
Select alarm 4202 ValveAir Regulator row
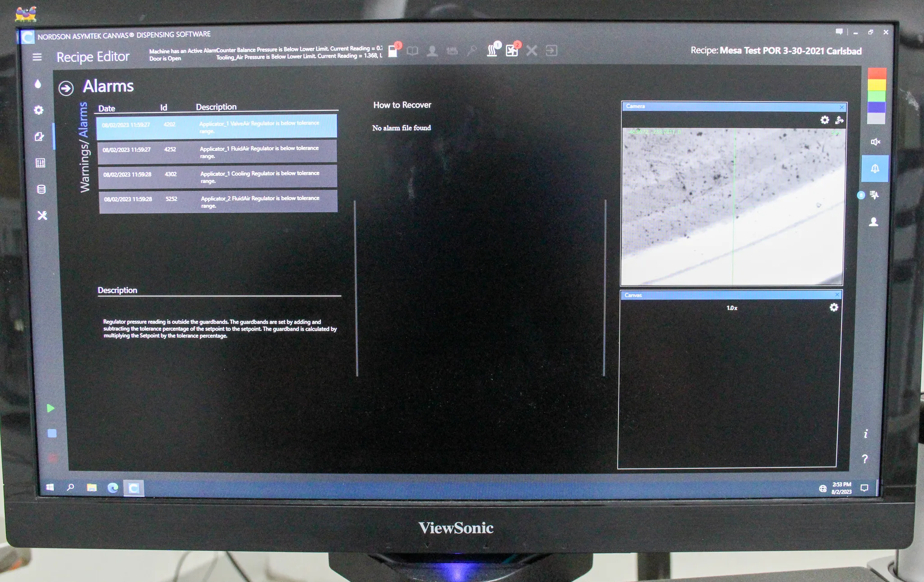click(217, 126)
